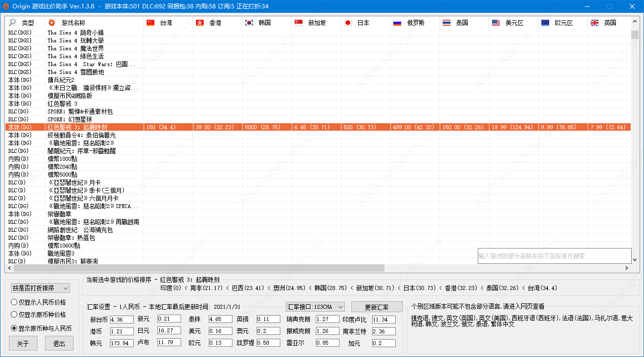This screenshot has height=357, width=644.
Task: Click the Origin icon in 游戏名称 header
Action: 52,23
